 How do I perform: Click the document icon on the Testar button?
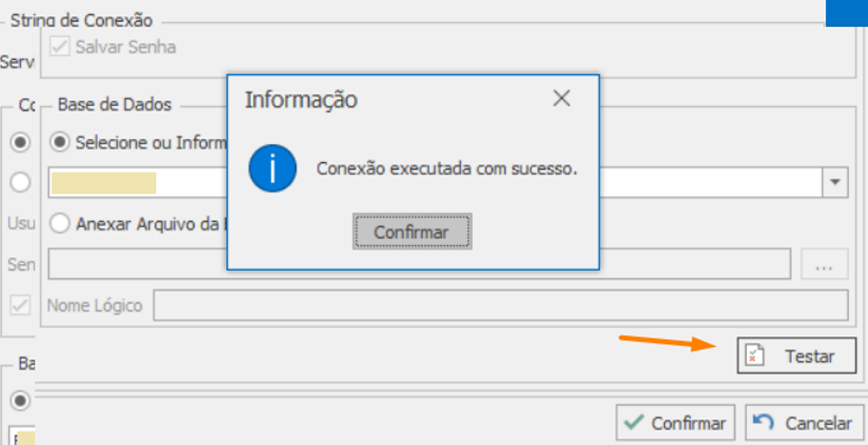(754, 356)
